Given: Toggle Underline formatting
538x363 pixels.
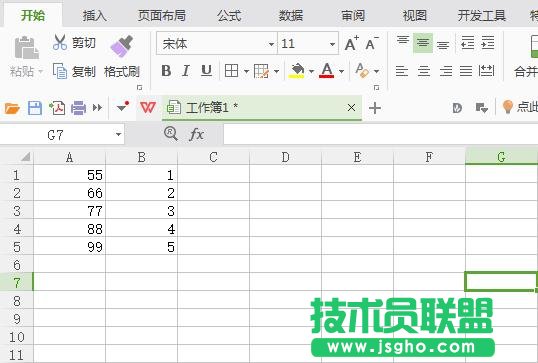Looking at the screenshot, I should point(206,71).
